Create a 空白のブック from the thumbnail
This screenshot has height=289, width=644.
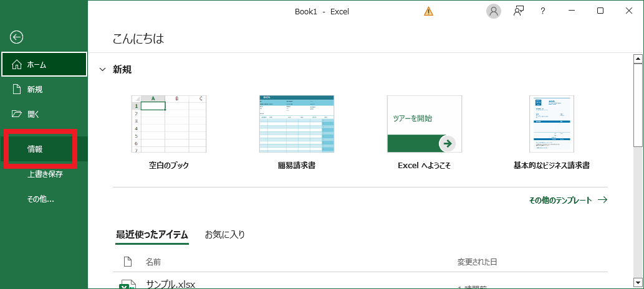[x=169, y=124]
